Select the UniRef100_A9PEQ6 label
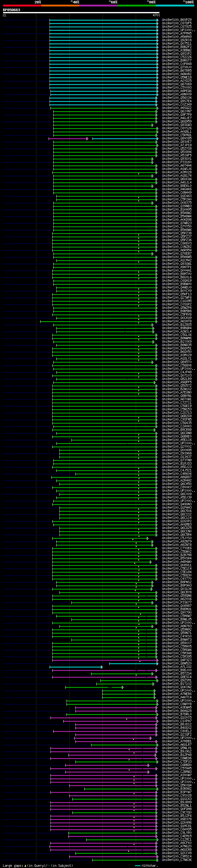 [x=176, y=91]
